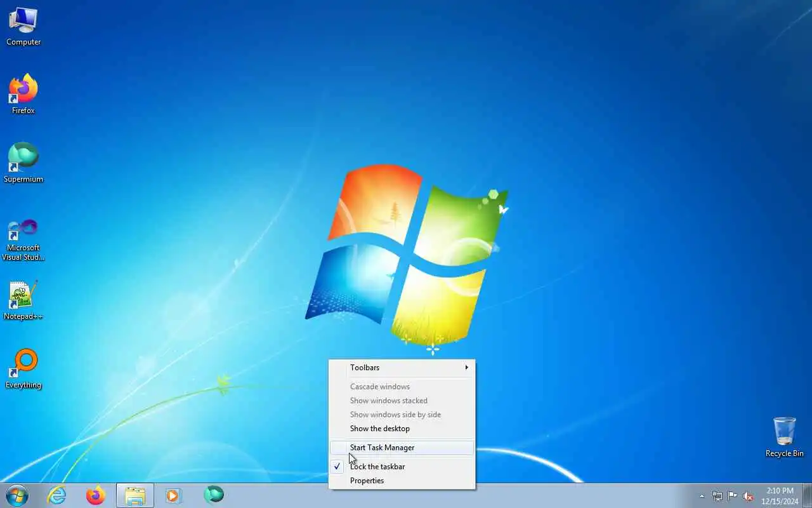Click the disabled Show windows side by side entry
The height and width of the screenshot is (508, 812).
coord(402,415)
